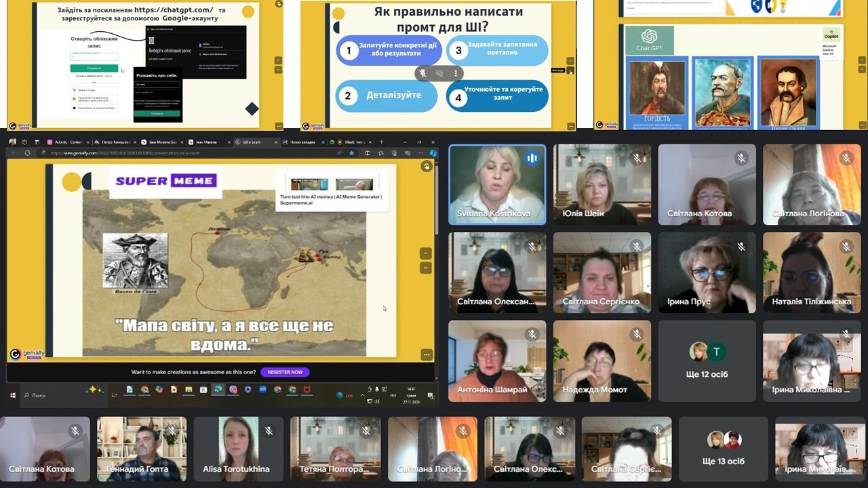868x488 pixels.
Task: Click the muted mic on Геннадий Гопта tile
Action: tap(172, 430)
